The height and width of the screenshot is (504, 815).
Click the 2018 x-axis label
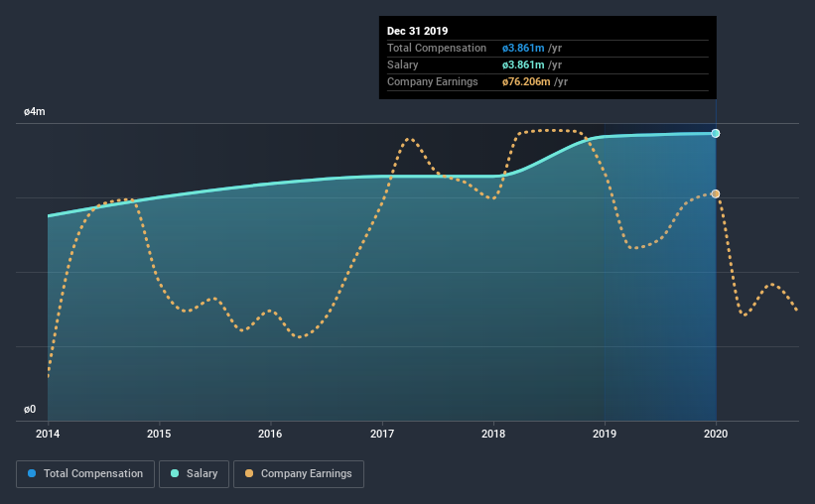(493, 434)
